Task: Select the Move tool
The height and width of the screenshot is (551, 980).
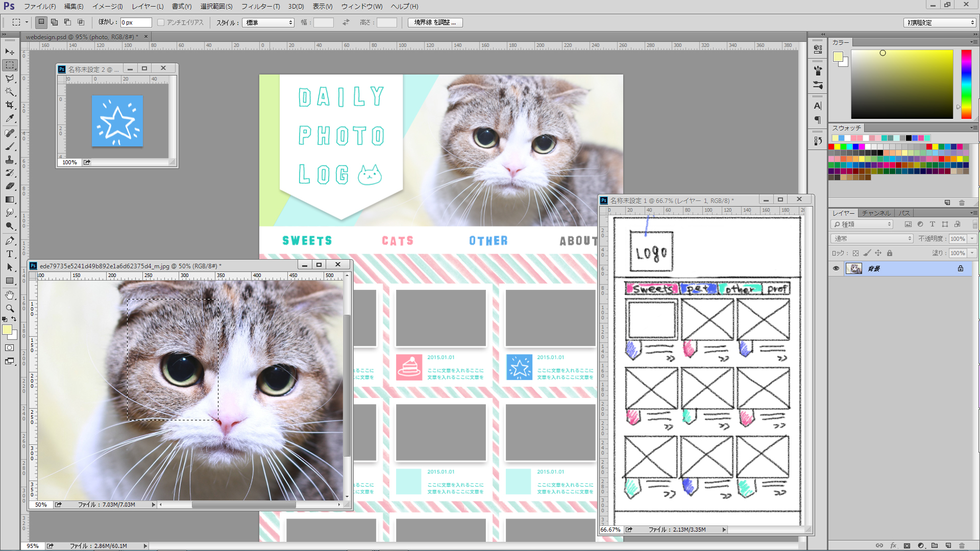Action: 10,52
